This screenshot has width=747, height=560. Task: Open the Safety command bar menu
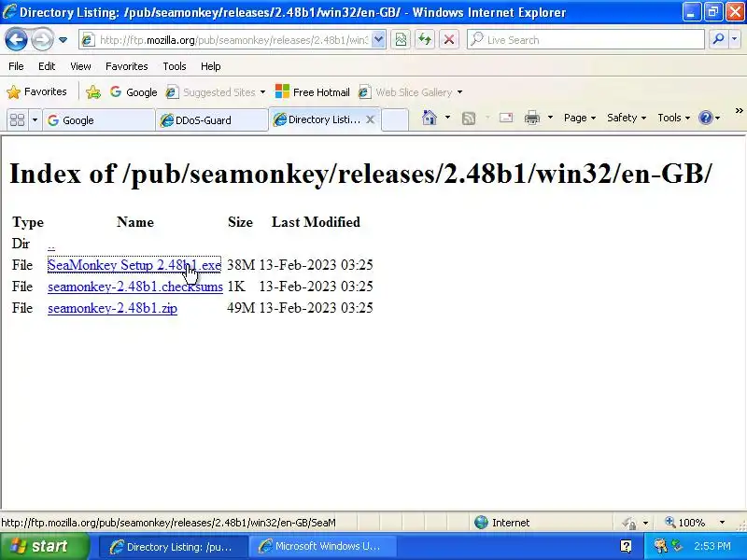tap(627, 118)
